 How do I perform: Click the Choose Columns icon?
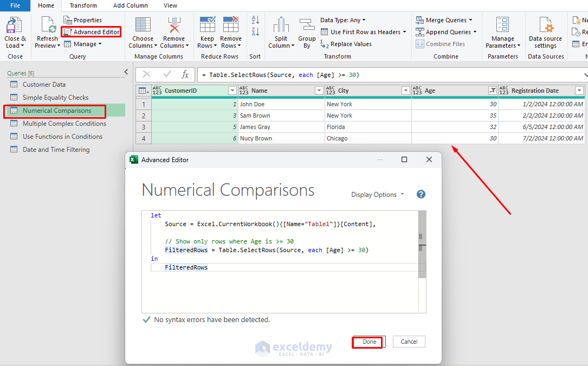tap(143, 25)
